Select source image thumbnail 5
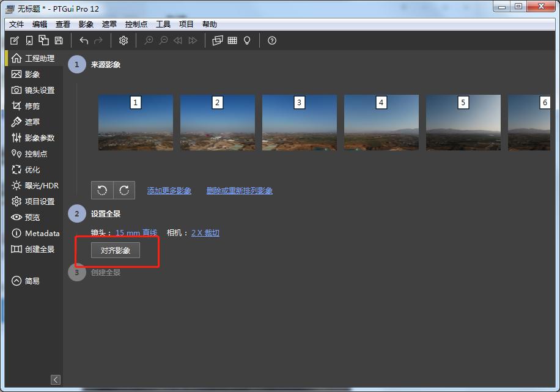The width and height of the screenshot is (560, 392). coord(463,122)
